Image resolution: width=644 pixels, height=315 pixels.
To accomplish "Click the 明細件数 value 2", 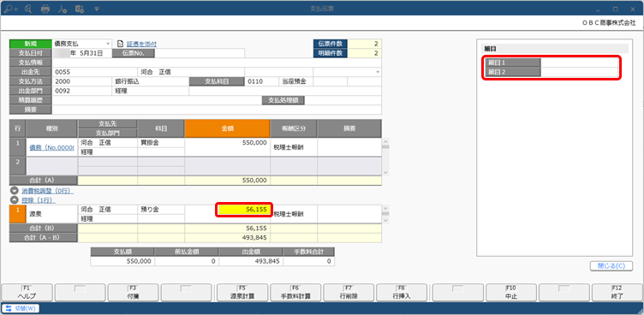I will pyautogui.click(x=365, y=53).
